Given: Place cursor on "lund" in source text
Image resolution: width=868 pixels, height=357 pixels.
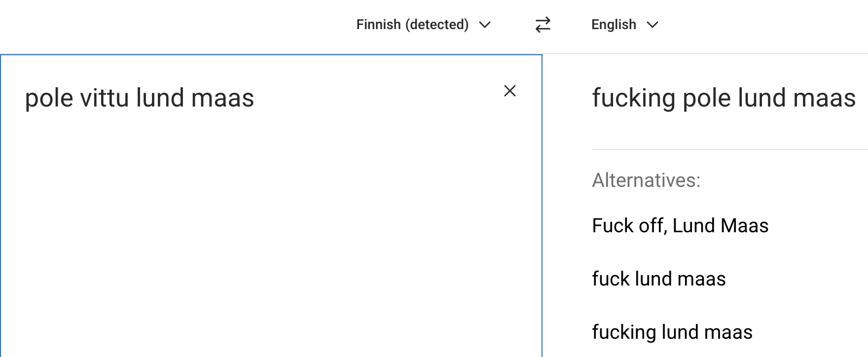Looking at the screenshot, I should (160, 98).
